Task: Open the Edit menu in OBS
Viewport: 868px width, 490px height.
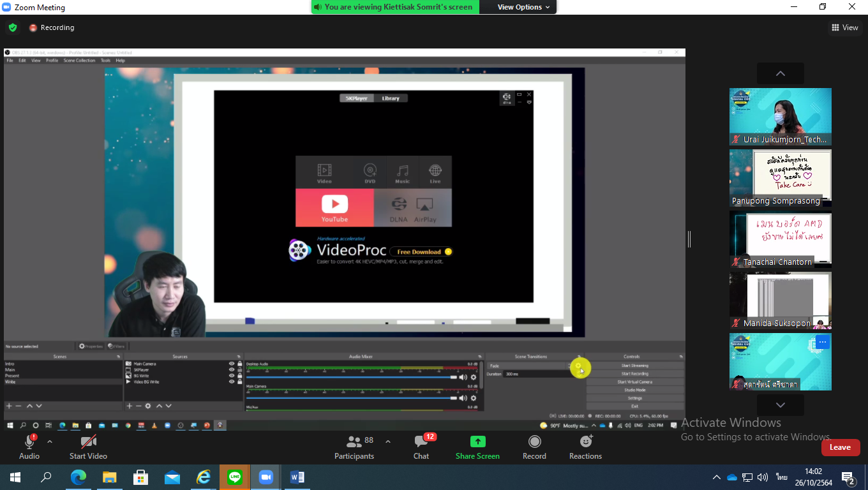Action: [22, 61]
